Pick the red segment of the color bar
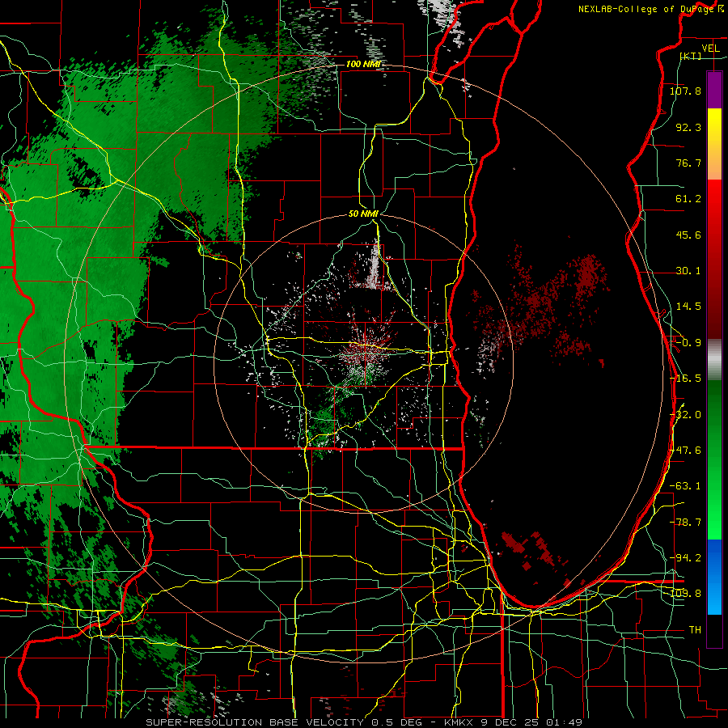728x728 pixels. point(714,259)
